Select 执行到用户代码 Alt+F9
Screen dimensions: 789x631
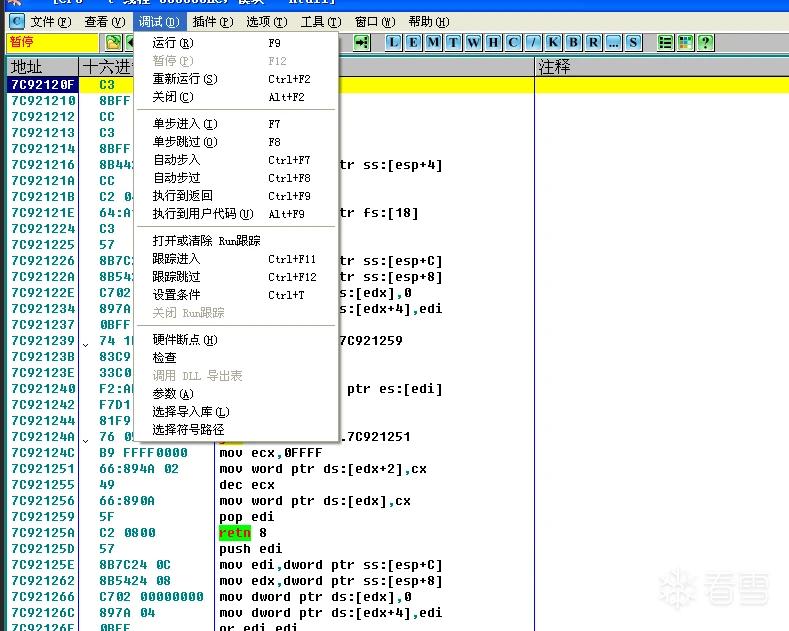[x=236, y=214]
